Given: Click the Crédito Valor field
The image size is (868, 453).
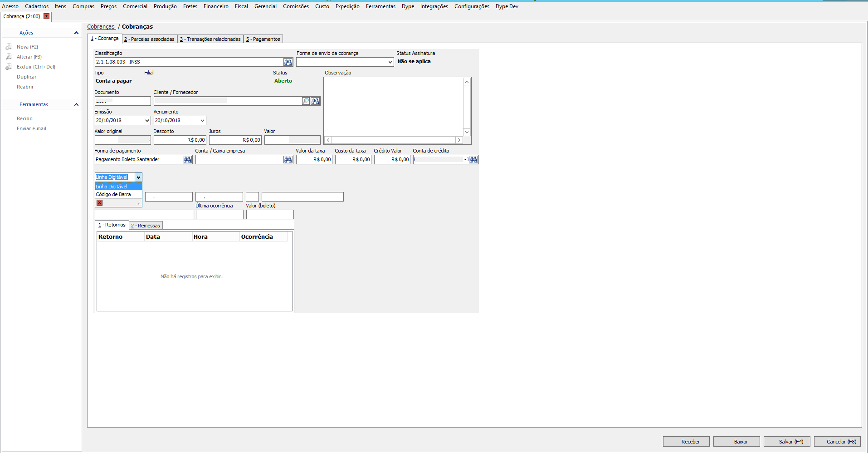Looking at the screenshot, I should (392, 160).
